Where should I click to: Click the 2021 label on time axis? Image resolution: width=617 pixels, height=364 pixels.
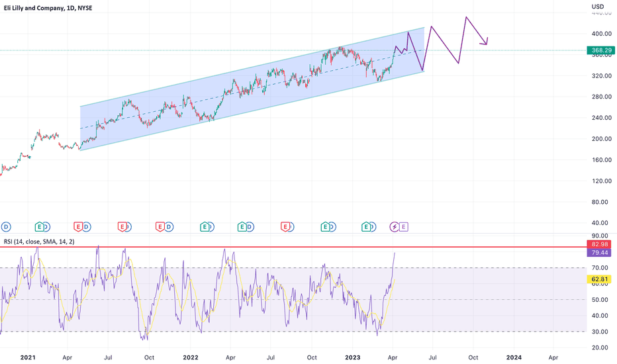(x=28, y=357)
